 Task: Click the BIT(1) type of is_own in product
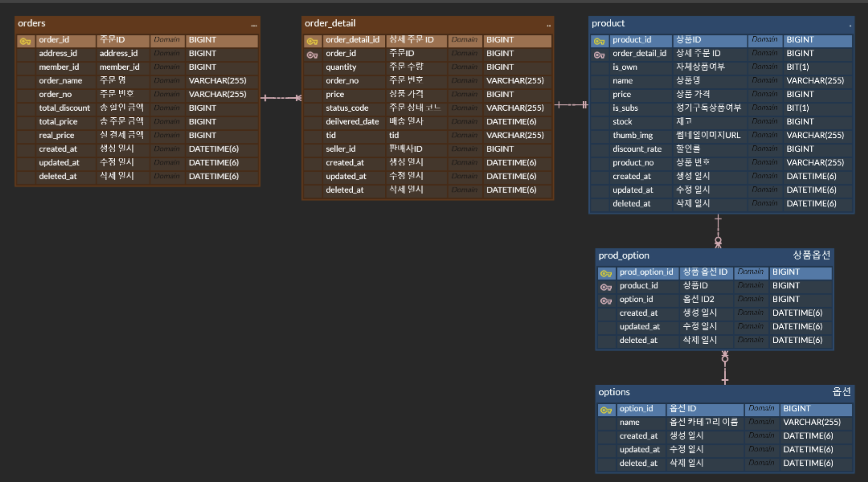pos(797,67)
